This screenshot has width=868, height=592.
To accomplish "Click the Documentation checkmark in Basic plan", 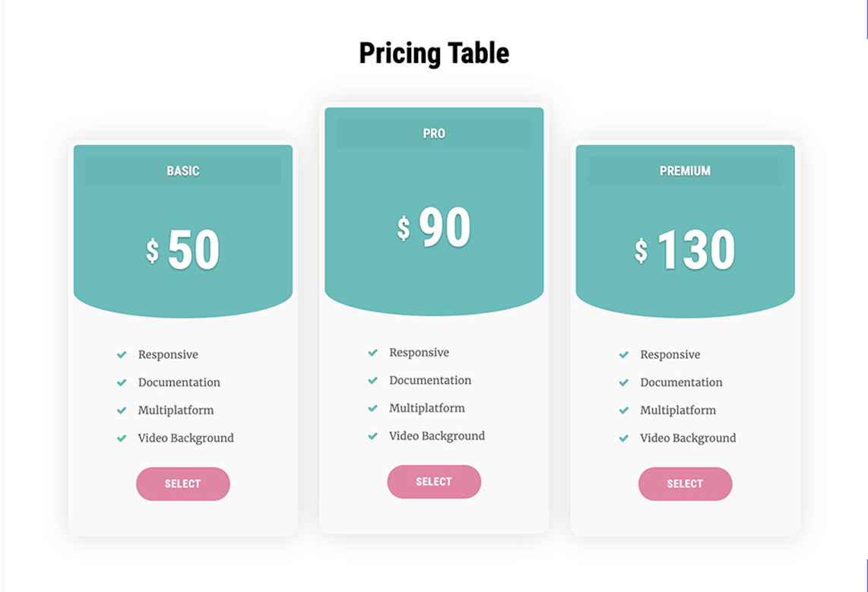I will [x=122, y=382].
